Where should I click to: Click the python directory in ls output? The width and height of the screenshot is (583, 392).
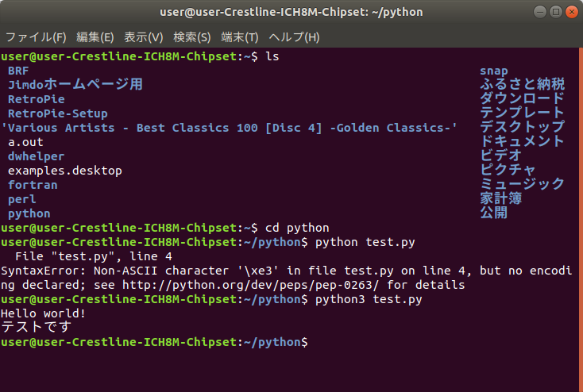tap(29, 213)
